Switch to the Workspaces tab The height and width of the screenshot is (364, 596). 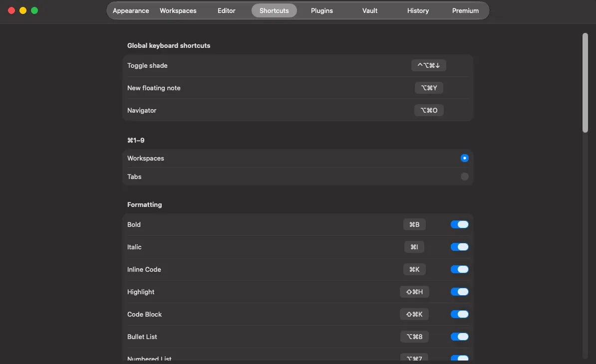coord(178,10)
